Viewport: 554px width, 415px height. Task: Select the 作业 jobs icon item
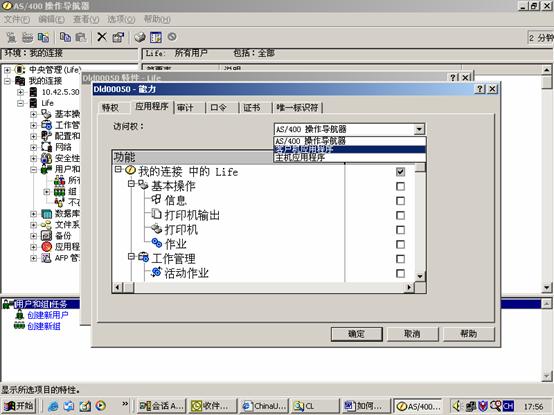pos(157,243)
